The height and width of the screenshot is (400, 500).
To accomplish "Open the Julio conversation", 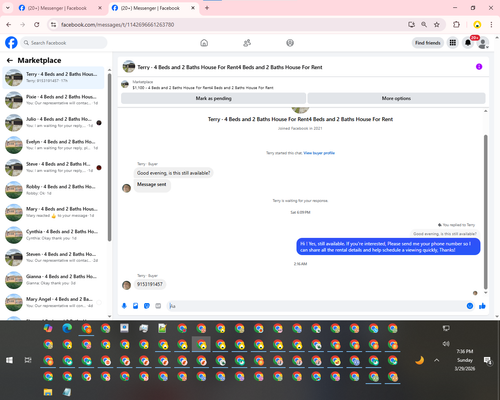I will 53,122.
